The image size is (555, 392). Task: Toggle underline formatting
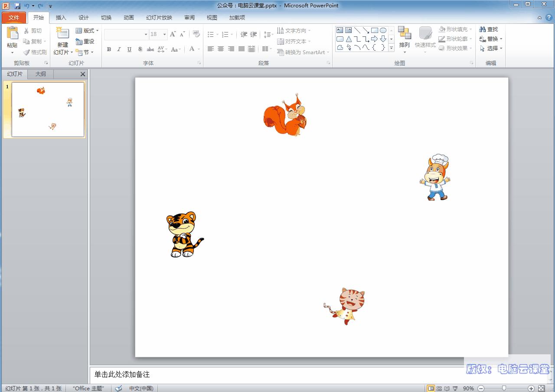(x=129, y=49)
